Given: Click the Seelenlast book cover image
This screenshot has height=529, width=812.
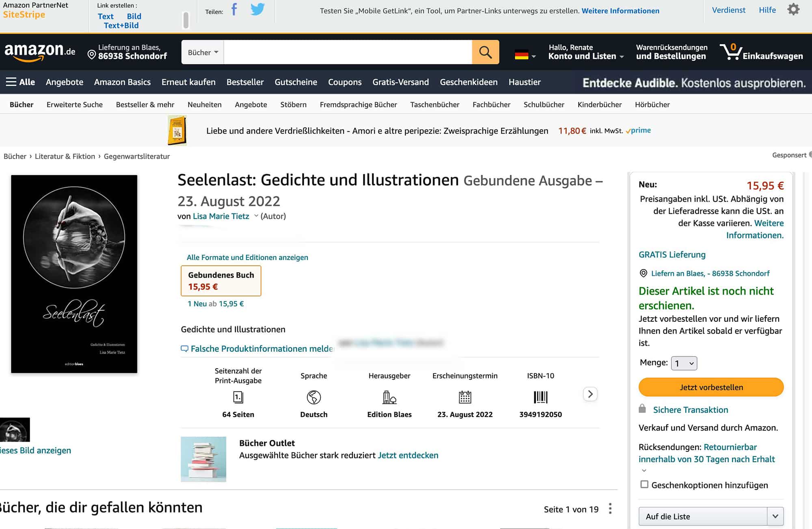Looking at the screenshot, I should point(74,274).
